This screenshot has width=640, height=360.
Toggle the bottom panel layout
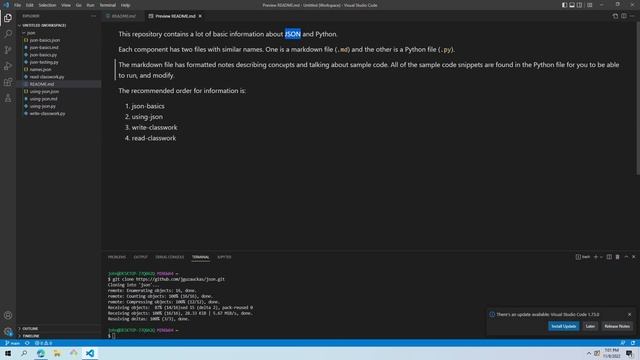coord(572,5)
